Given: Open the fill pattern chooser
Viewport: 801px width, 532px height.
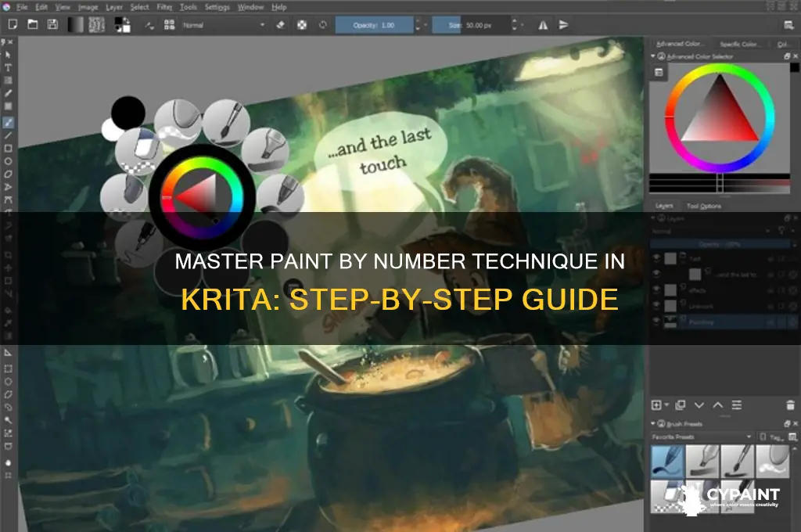Looking at the screenshot, I should coord(96,24).
